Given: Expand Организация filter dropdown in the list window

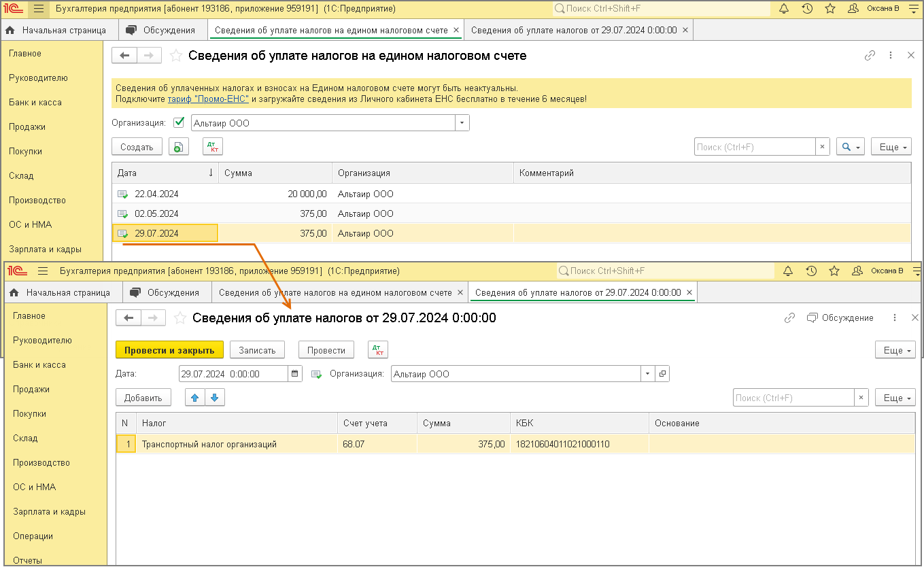Looking at the screenshot, I should click(462, 123).
